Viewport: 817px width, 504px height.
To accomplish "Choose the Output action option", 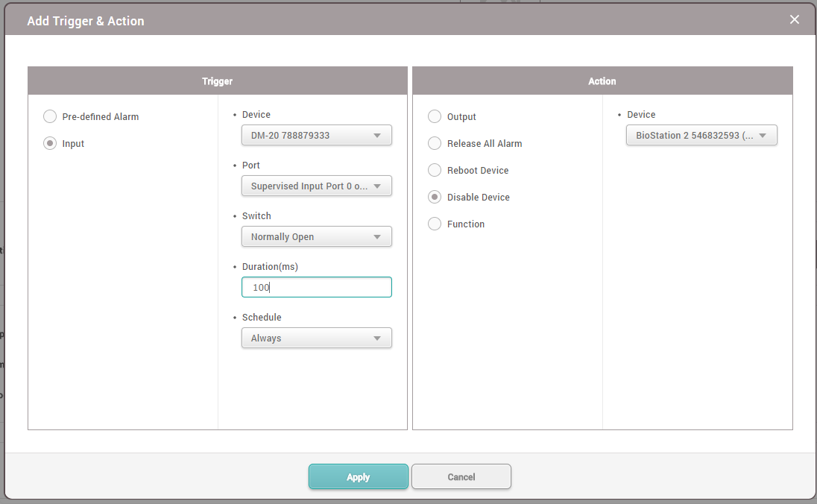I will (435, 116).
